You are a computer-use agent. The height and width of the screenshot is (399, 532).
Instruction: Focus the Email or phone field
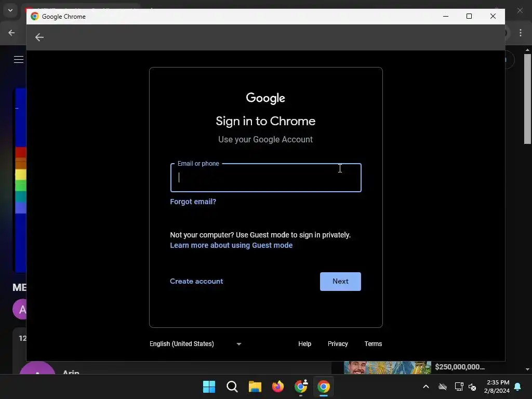click(x=265, y=178)
